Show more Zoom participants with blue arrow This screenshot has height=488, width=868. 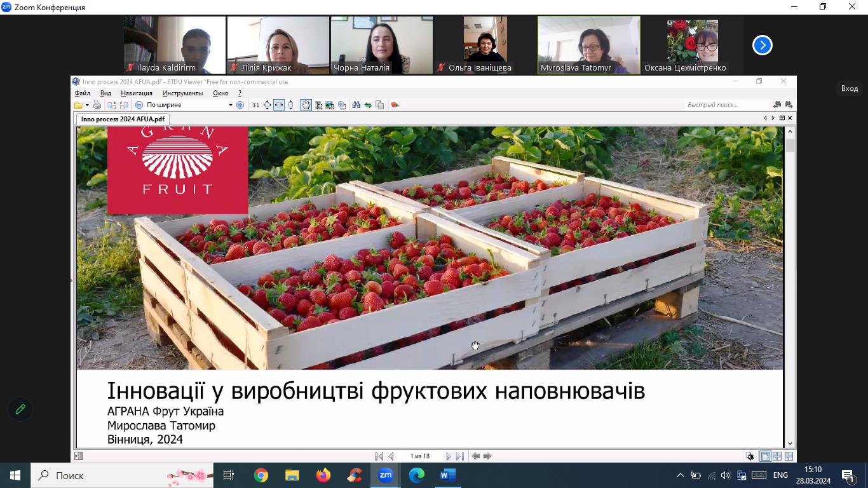tap(762, 45)
